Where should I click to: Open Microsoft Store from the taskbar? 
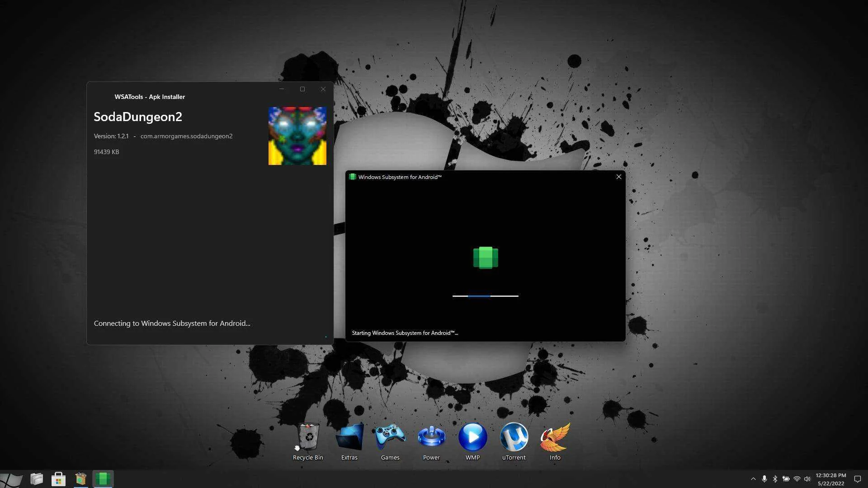[58, 479]
